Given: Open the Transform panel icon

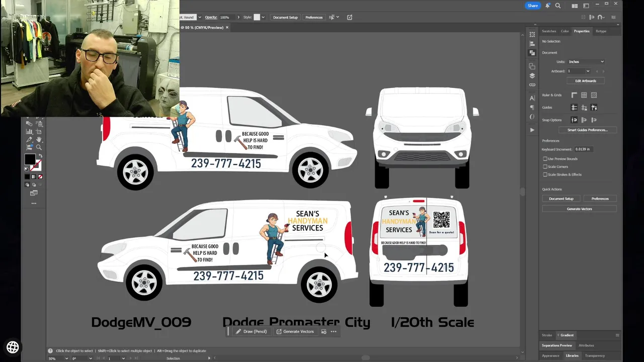Looking at the screenshot, I should tap(532, 34).
